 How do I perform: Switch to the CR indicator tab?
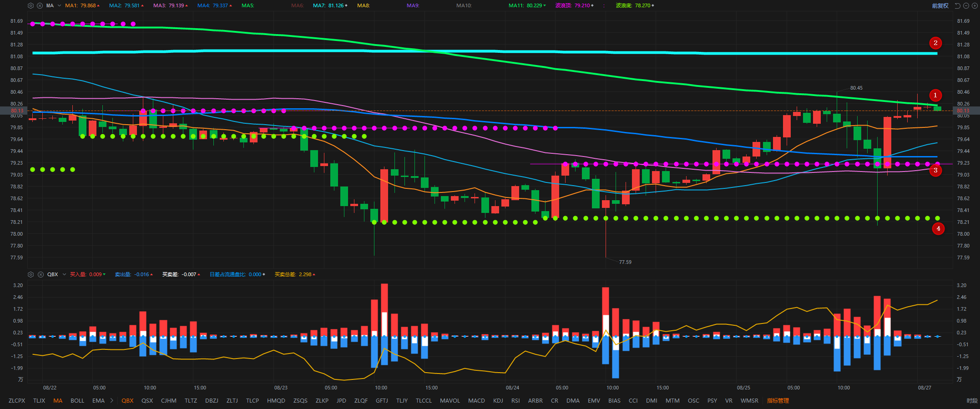point(555,400)
